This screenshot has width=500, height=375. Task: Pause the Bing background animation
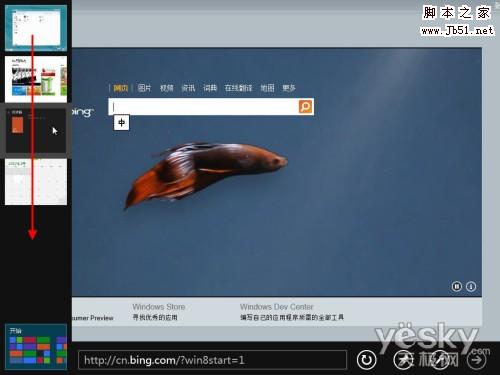[x=457, y=286]
